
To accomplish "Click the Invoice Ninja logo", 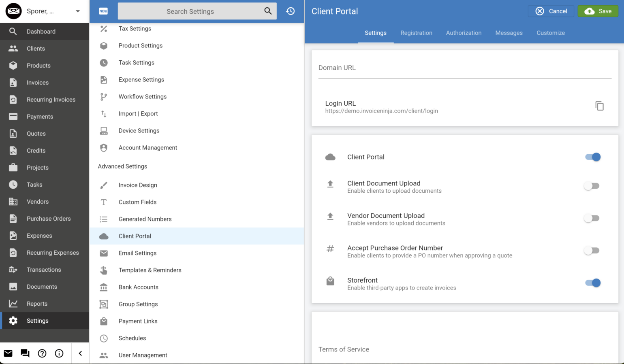I will [13, 11].
